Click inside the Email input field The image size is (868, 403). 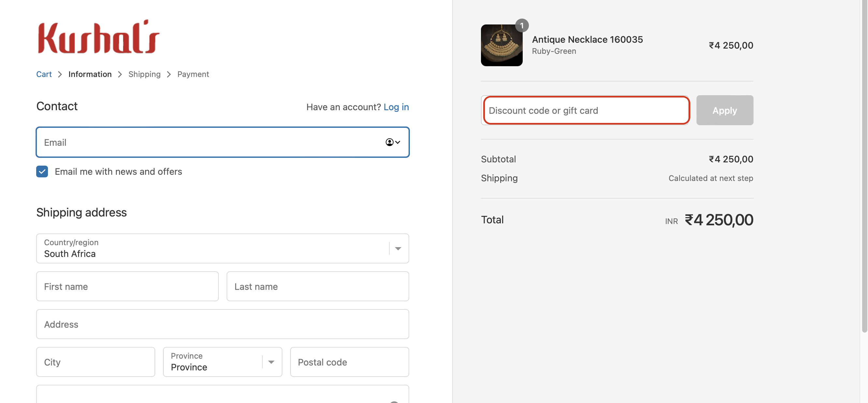pyautogui.click(x=202, y=142)
